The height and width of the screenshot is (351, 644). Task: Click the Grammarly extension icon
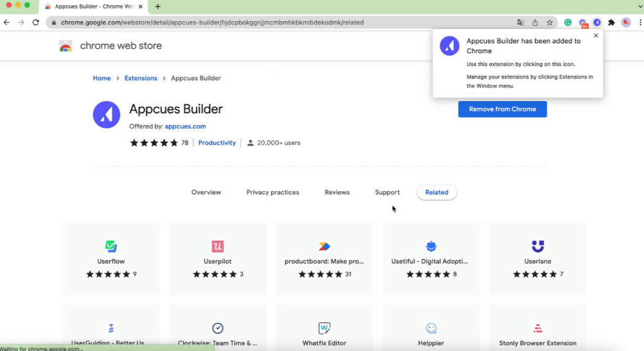click(x=567, y=23)
